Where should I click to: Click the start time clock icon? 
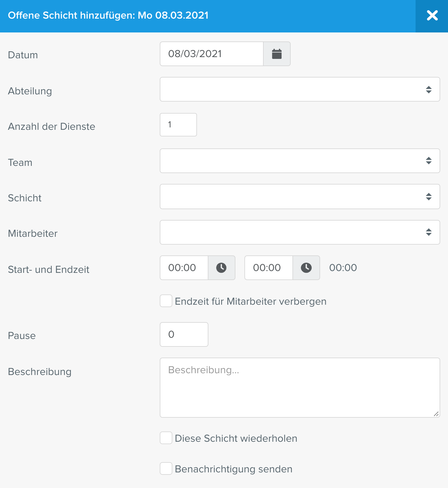(221, 268)
